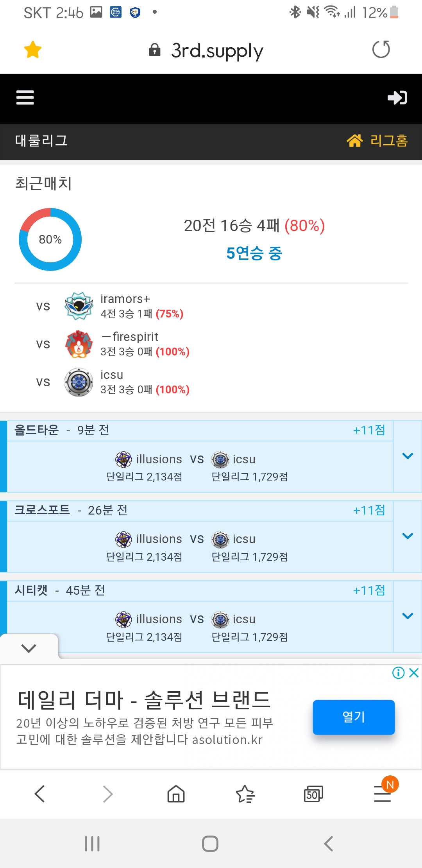Open the hamburger navigation menu

coord(25,97)
